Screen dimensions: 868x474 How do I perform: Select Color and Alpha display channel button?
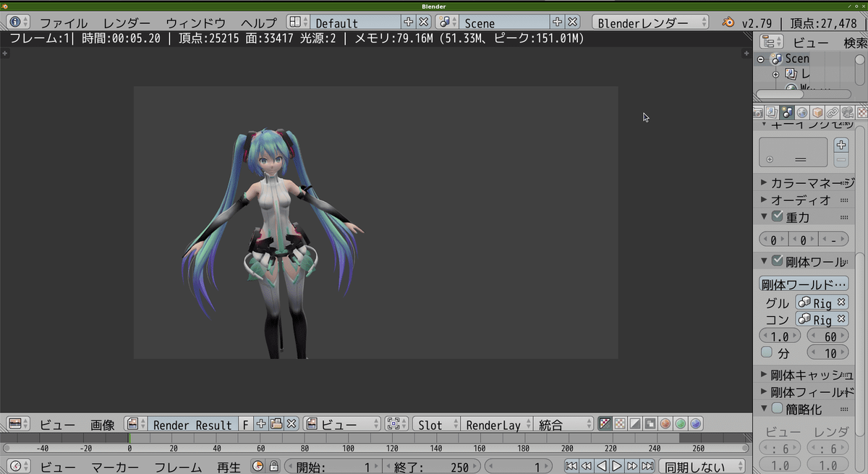tap(604, 425)
